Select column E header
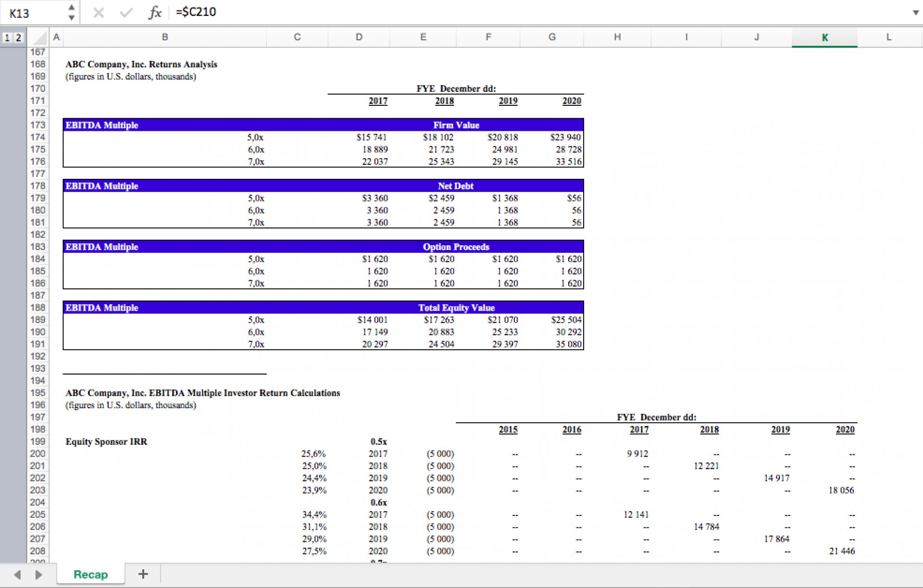Screen dimensions: 923x588 click(423, 38)
